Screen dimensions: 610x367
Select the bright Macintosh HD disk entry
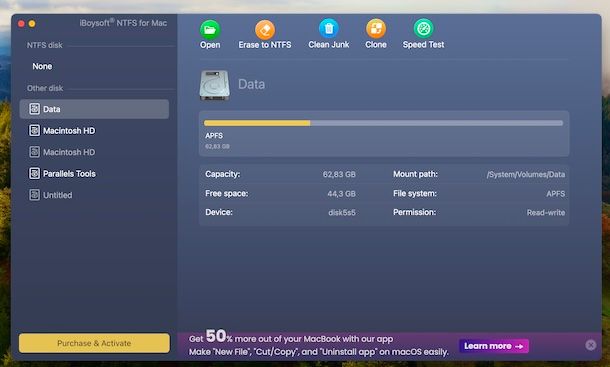pyautogui.click(x=94, y=130)
